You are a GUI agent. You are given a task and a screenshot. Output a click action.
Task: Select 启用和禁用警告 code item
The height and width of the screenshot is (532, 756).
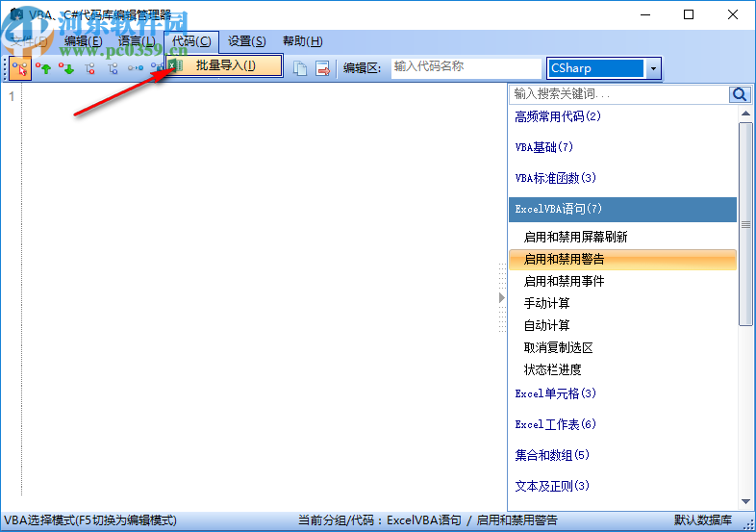pyautogui.click(x=622, y=260)
